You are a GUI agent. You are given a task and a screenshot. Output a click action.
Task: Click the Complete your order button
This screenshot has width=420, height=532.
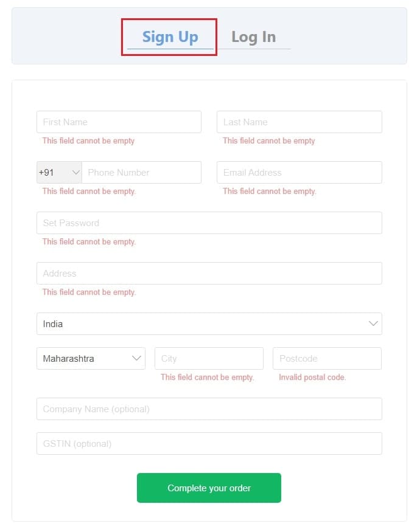(x=209, y=488)
